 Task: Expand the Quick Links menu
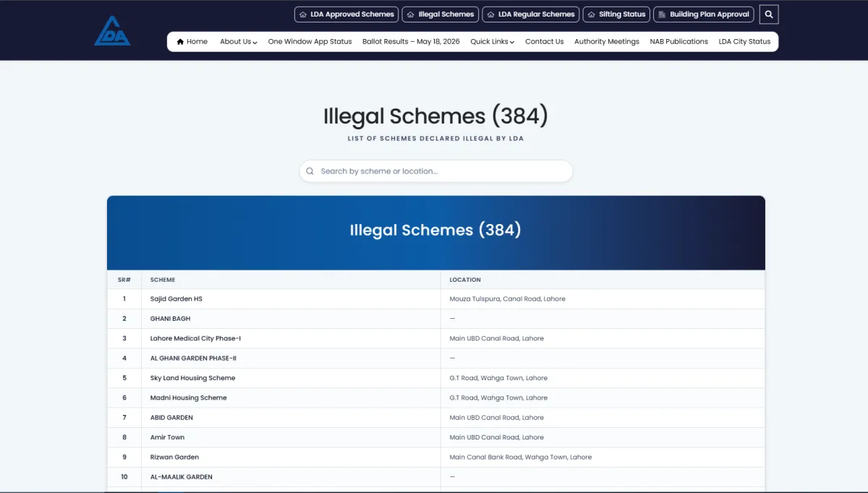pos(492,42)
